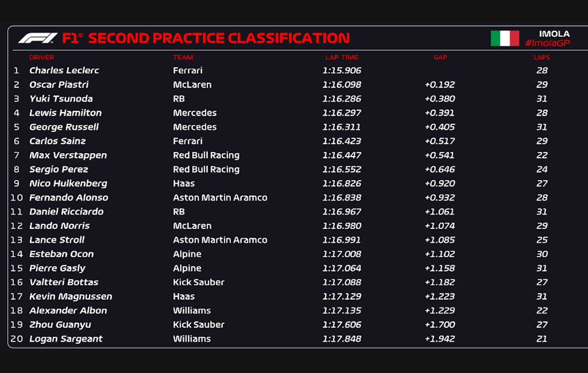Click the +1.942 gap value
The width and height of the screenshot is (588, 373).
click(x=440, y=339)
